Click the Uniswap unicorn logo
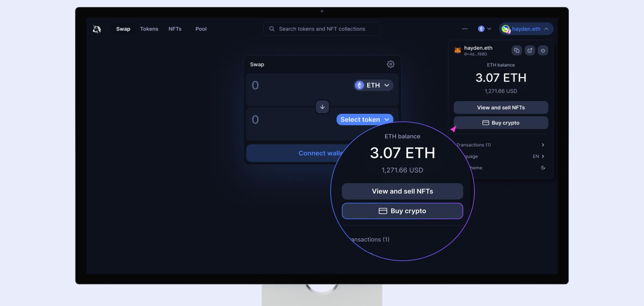This screenshot has height=306, width=644. [x=97, y=29]
